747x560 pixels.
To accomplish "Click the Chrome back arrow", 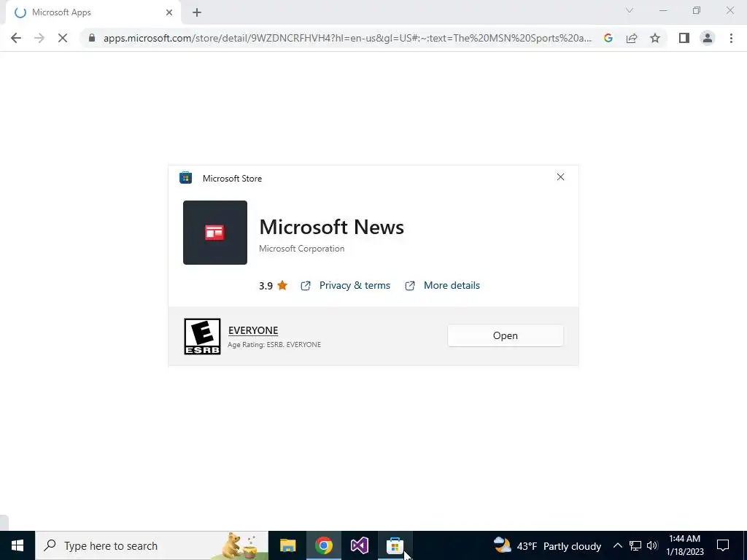I will [x=16, y=38].
